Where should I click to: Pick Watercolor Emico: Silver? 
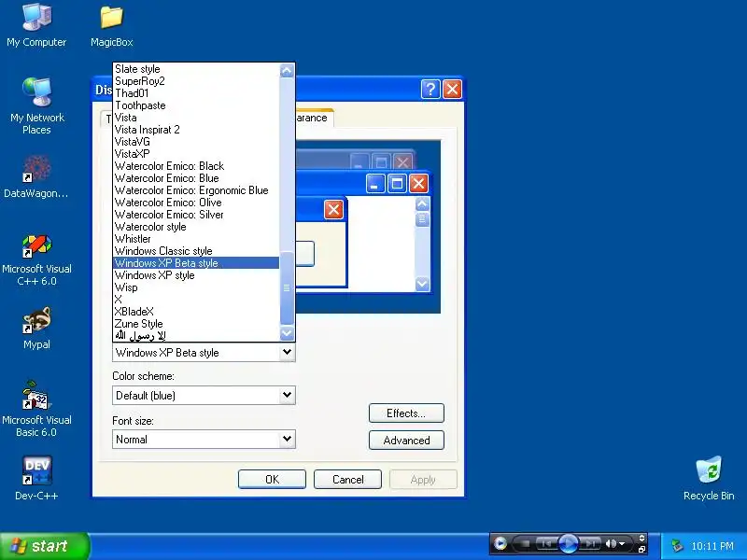pyautogui.click(x=196, y=215)
